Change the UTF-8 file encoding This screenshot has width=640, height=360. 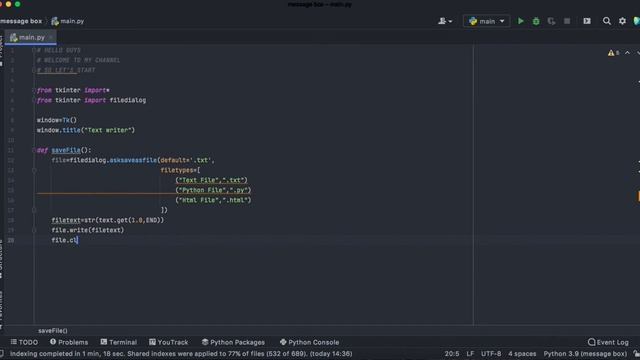(x=491, y=353)
